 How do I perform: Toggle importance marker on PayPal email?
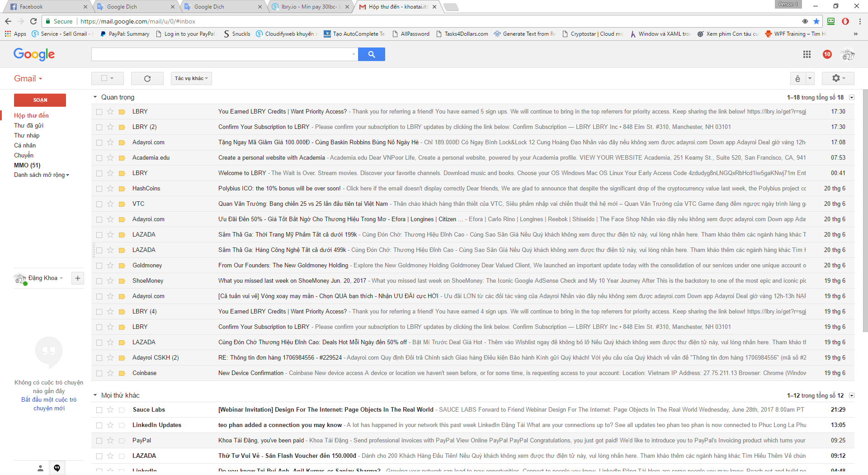pos(122,441)
